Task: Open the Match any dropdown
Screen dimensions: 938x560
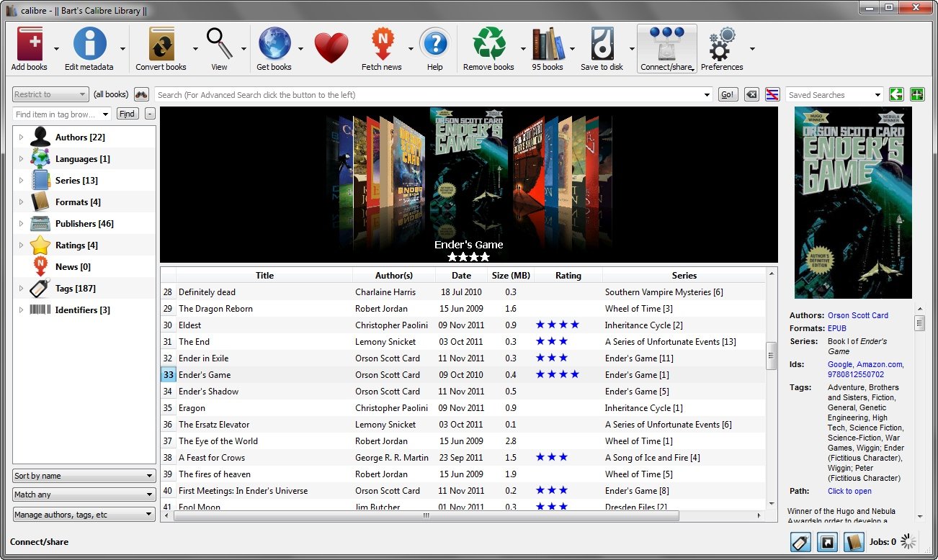Action: [x=84, y=494]
